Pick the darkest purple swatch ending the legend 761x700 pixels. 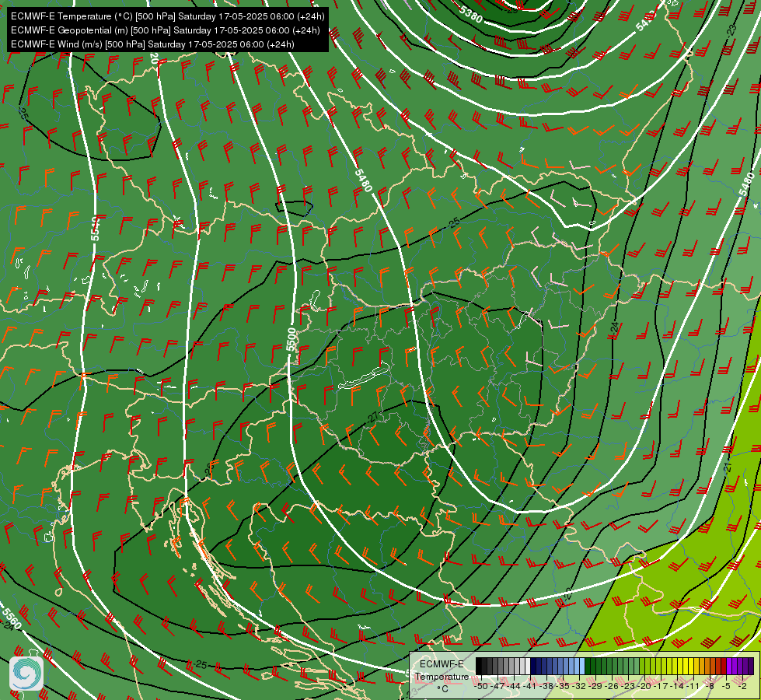click(750, 666)
